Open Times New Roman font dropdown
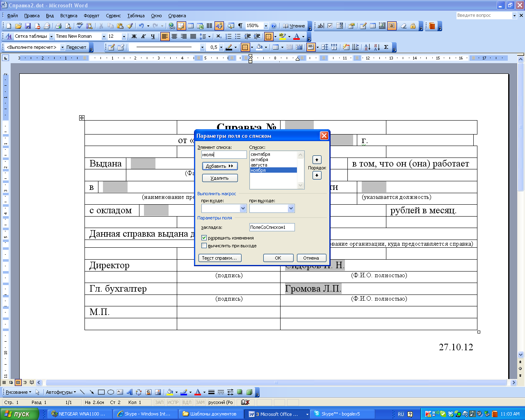525x420 pixels. click(104, 37)
